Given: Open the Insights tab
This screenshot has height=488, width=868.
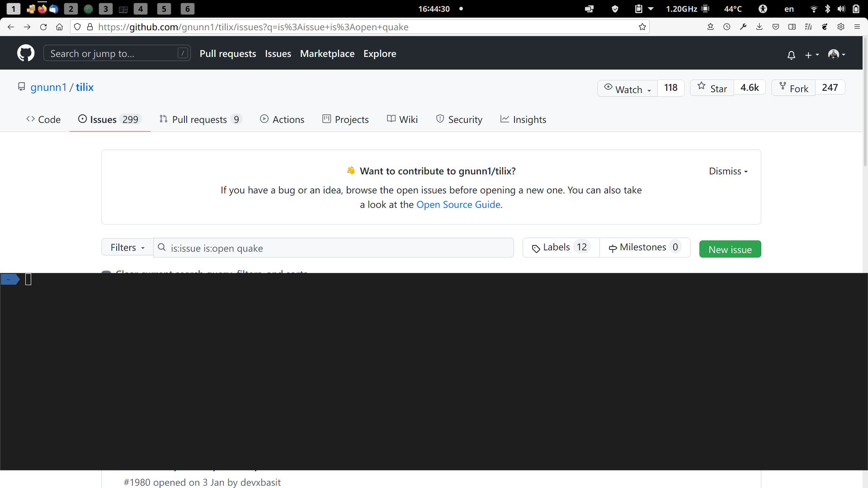Looking at the screenshot, I should pos(523,119).
